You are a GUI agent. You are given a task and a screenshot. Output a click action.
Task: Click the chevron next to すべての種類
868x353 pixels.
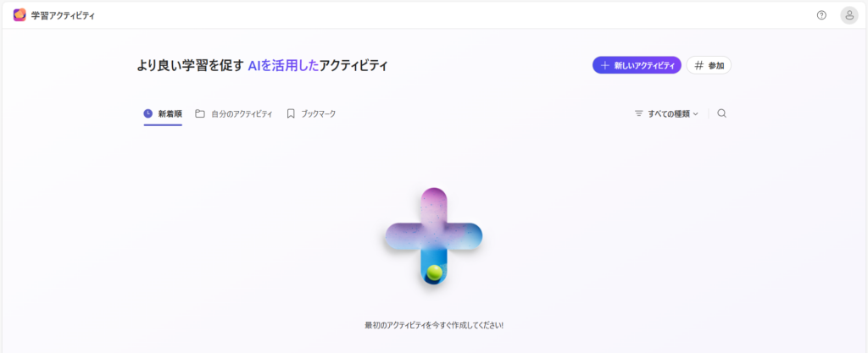[696, 113]
